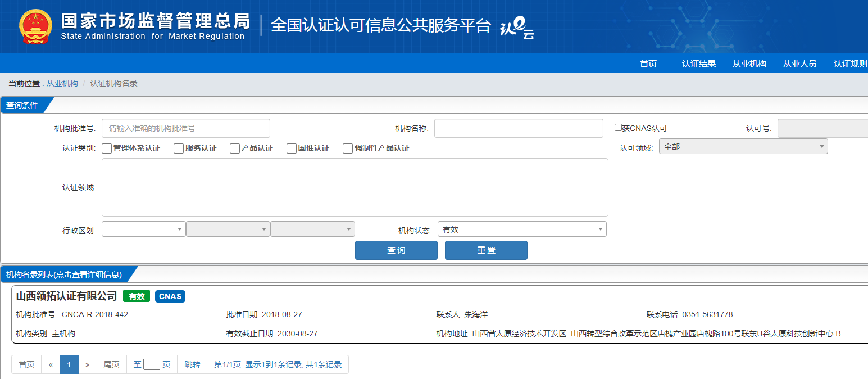Viewport: 868px width, 379px height.
Task: Tick the 服务认证 checkbox
Action: click(x=179, y=148)
